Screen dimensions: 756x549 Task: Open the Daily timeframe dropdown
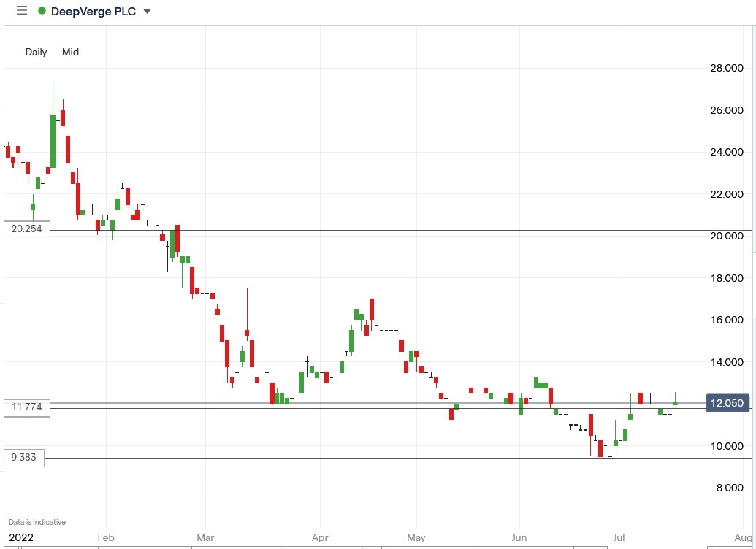click(36, 52)
